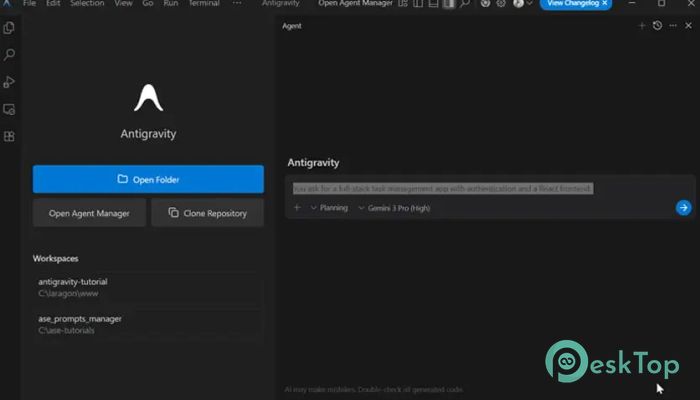This screenshot has height=400, width=700.
Task: Open the Gemini 3 Pro (High) model dropdown
Action: point(394,208)
